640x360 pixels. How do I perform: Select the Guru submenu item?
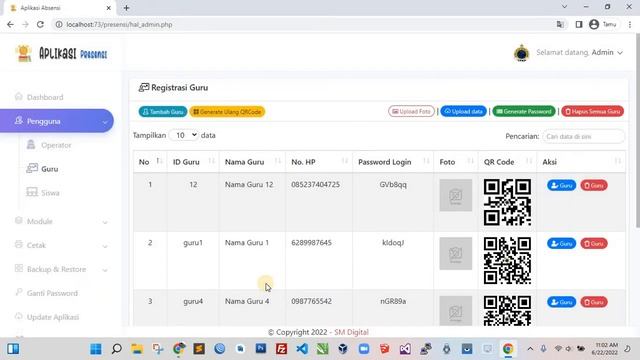pyautogui.click(x=42, y=169)
